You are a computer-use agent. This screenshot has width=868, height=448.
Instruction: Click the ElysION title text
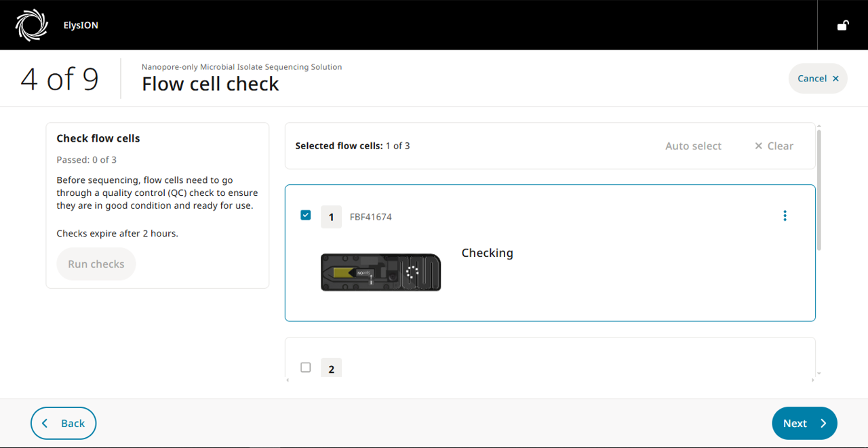click(81, 26)
